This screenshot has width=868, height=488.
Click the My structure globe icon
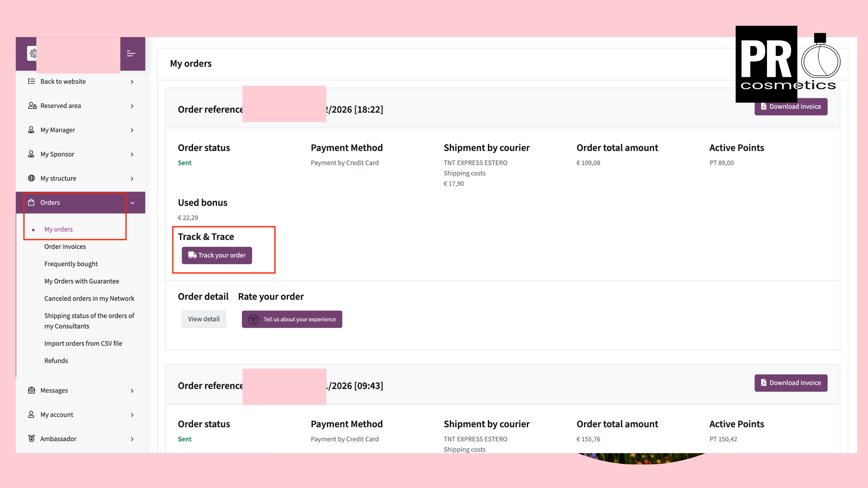click(32, 178)
